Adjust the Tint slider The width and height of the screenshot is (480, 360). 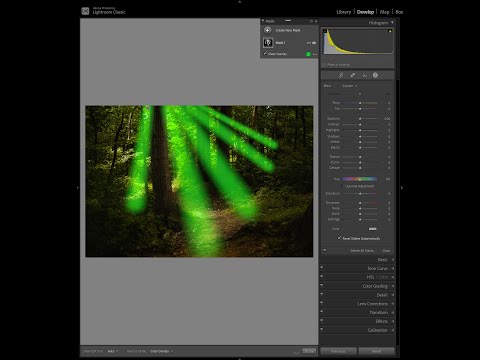360,109
